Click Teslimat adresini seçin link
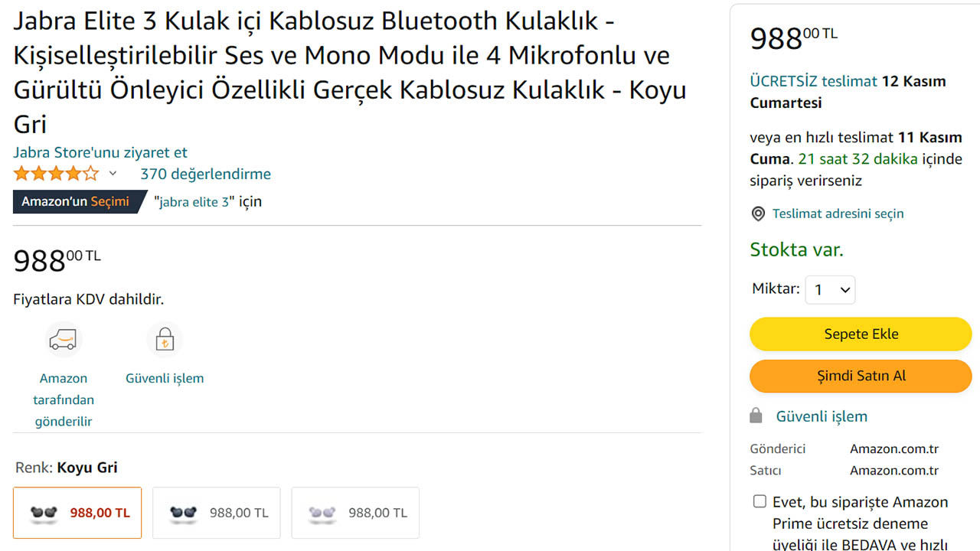The image size is (980, 551). point(838,214)
